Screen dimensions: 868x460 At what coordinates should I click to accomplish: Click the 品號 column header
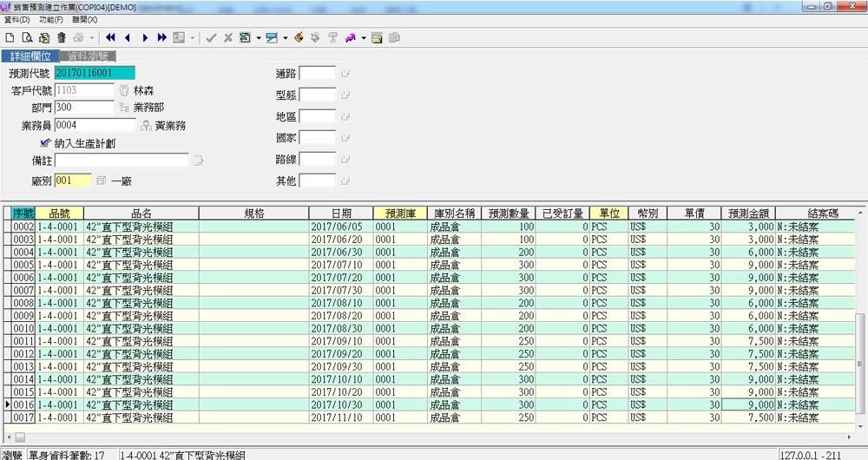tap(60, 213)
